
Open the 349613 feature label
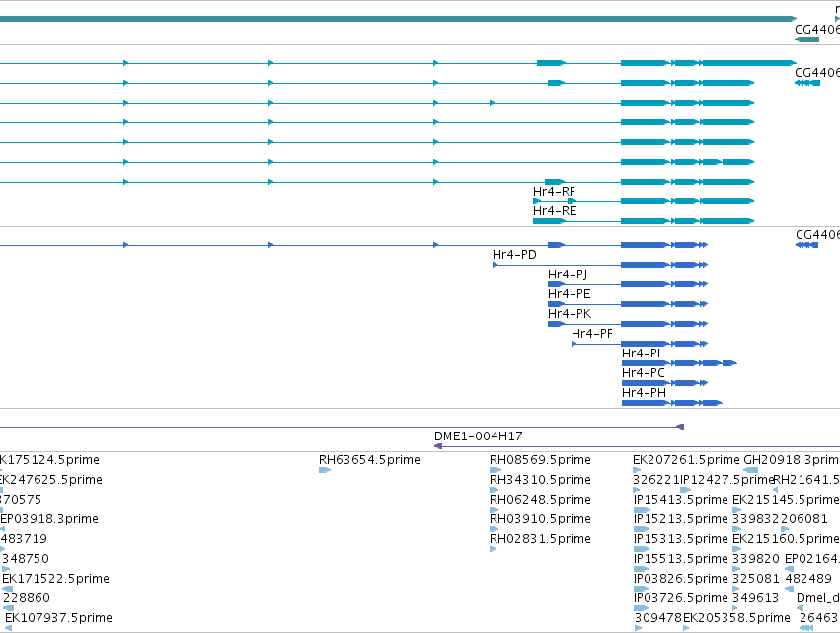[755, 598]
